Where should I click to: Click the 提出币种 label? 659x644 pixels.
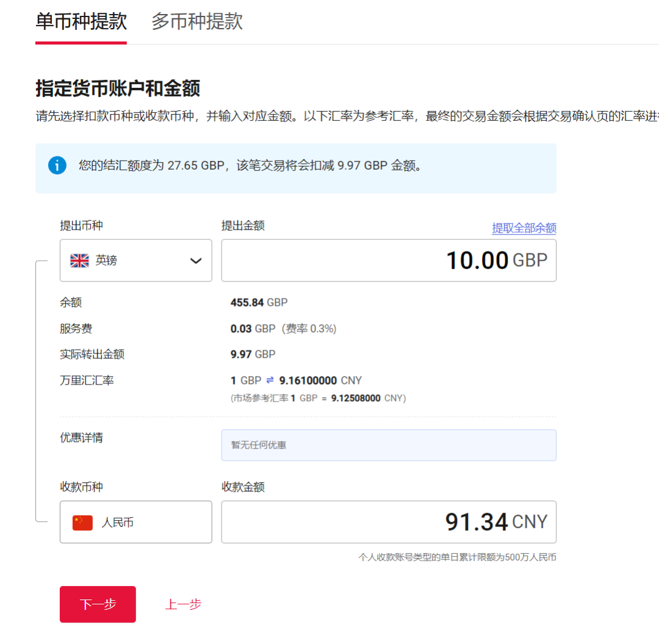[82, 226]
